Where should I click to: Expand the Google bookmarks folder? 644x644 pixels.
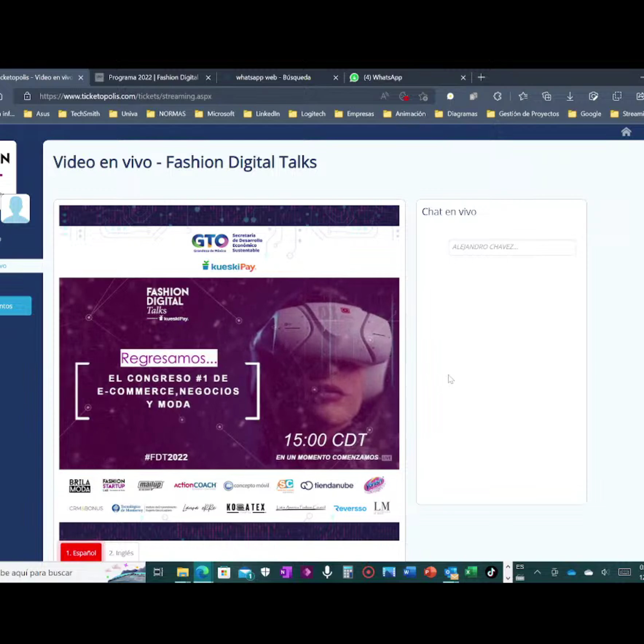click(585, 114)
